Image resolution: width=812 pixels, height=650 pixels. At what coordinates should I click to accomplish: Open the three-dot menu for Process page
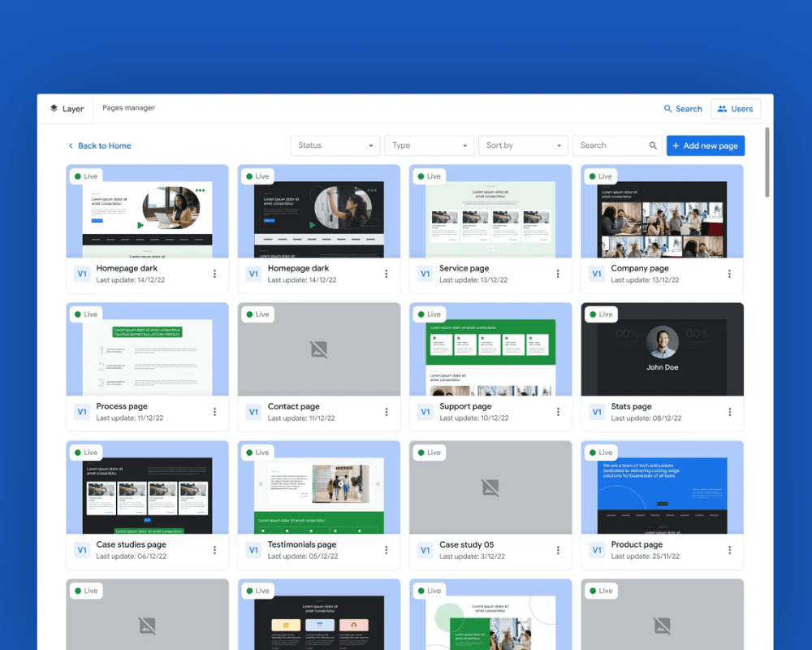(x=214, y=412)
